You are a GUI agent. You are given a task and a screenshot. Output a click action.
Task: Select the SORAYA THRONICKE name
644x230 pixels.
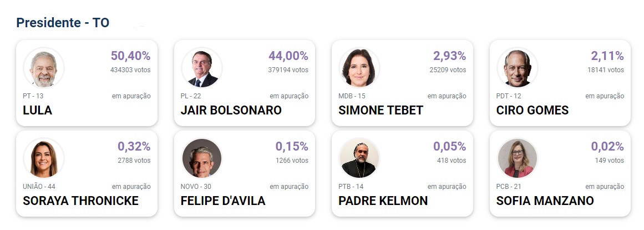[80, 201]
